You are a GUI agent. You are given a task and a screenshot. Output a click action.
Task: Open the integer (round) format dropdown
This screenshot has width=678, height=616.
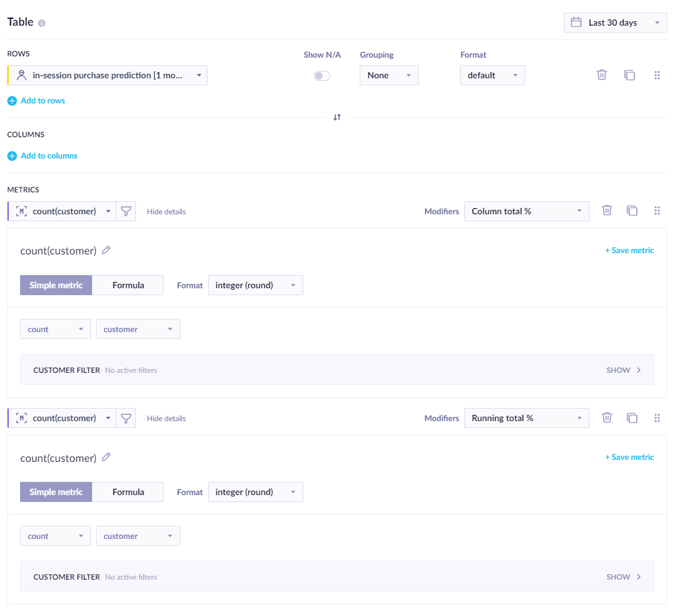[255, 285]
